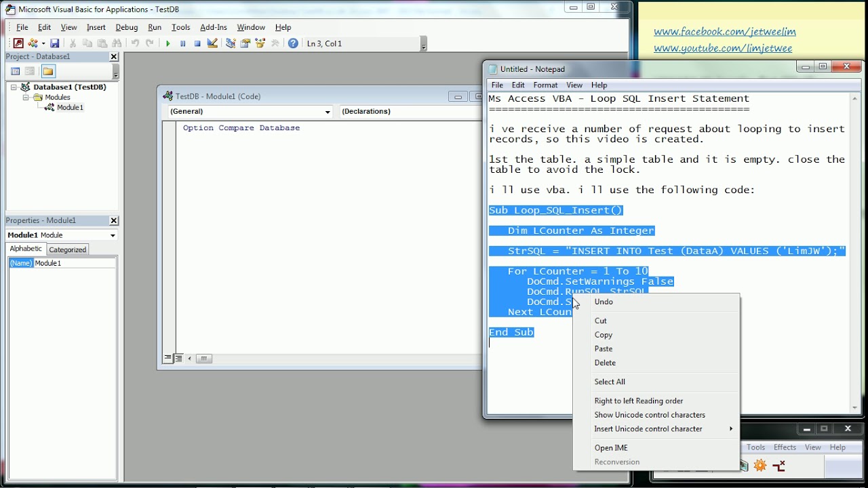This screenshot has height=488, width=868.
Task: Toggle Design Mode icon in toolbar
Action: [x=212, y=43]
